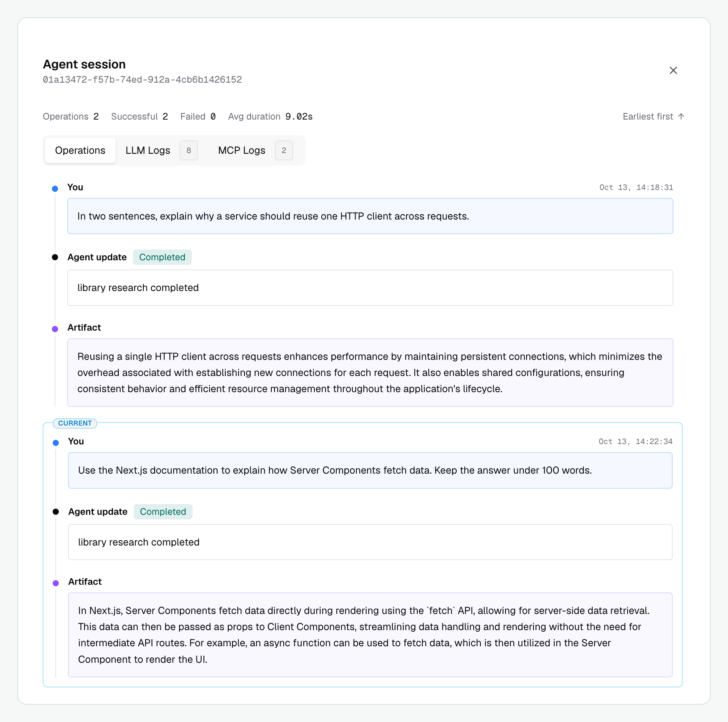Screen dimensions: 728x722
Task: Click the purple dot beside the first Artifact
Action: coord(55,329)
